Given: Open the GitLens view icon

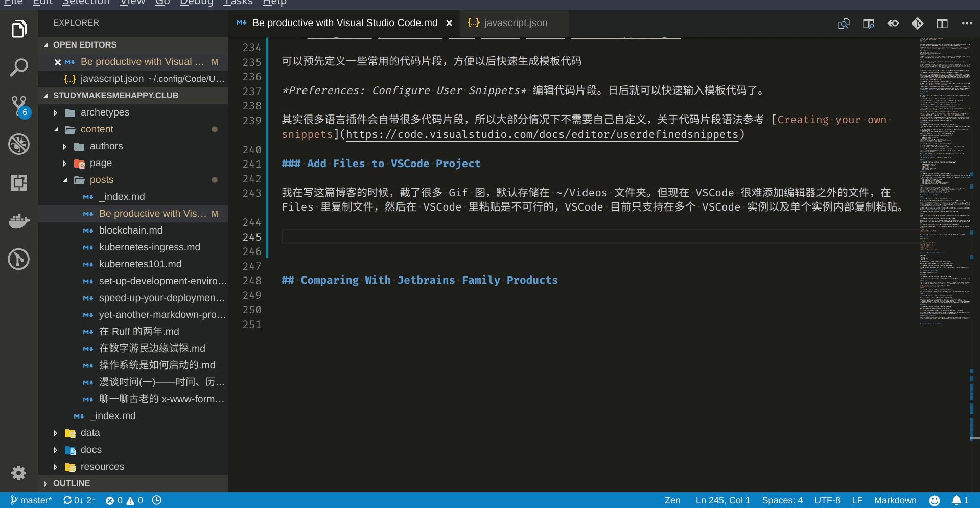Looking at the screenshot, I should click(x=19, y=259).
